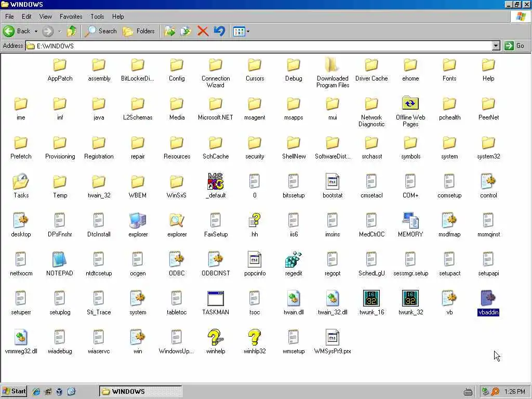The image size is (532, 399).
Task: Toggle the Folders pane button
Action: tap(139, 31)
